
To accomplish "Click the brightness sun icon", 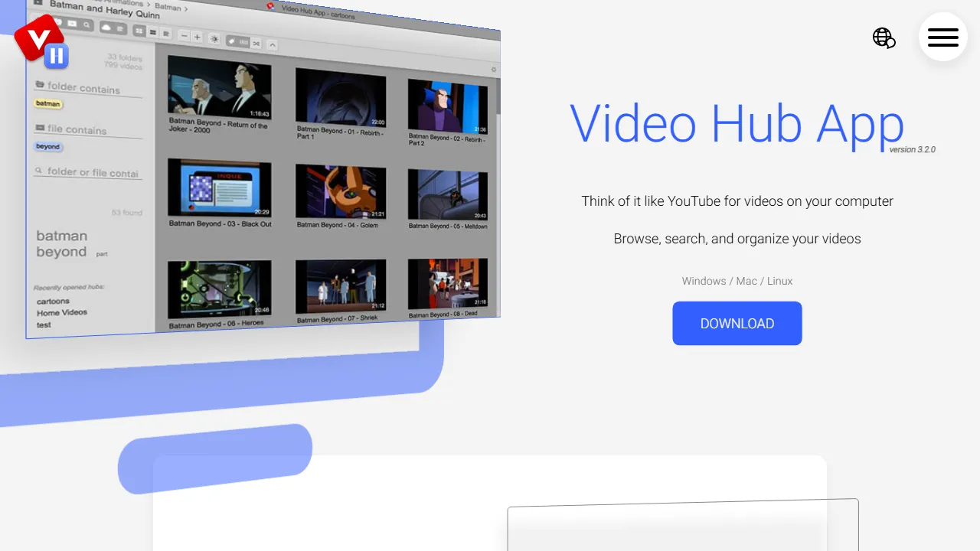I will [214, 39].
